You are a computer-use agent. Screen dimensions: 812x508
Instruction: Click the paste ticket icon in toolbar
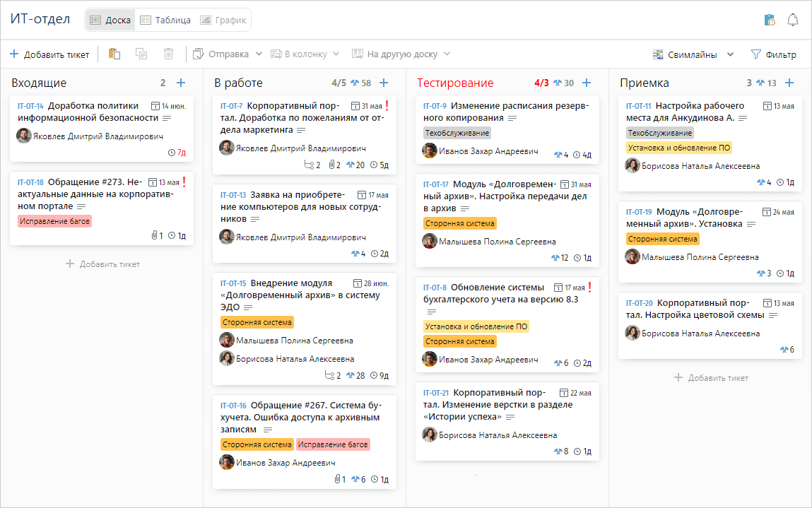pos(114,54)
